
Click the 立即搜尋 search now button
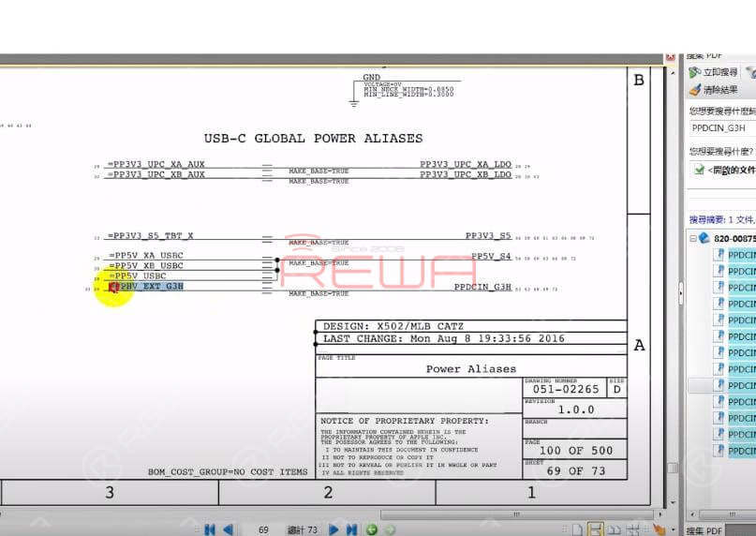pos(713,72)
